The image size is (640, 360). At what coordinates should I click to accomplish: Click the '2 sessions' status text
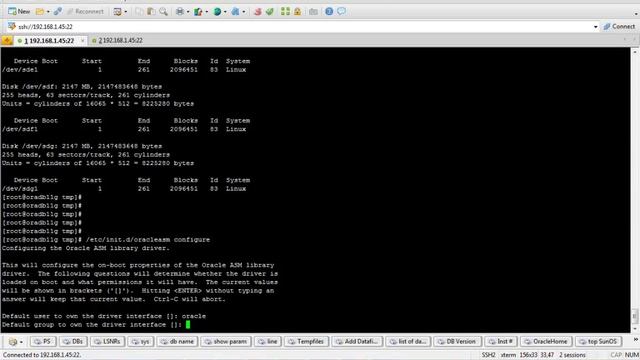(x=572, y=355)
